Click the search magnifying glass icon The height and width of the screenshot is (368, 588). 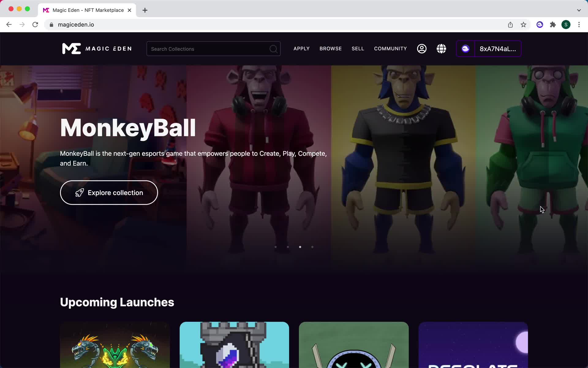(273, 48)
